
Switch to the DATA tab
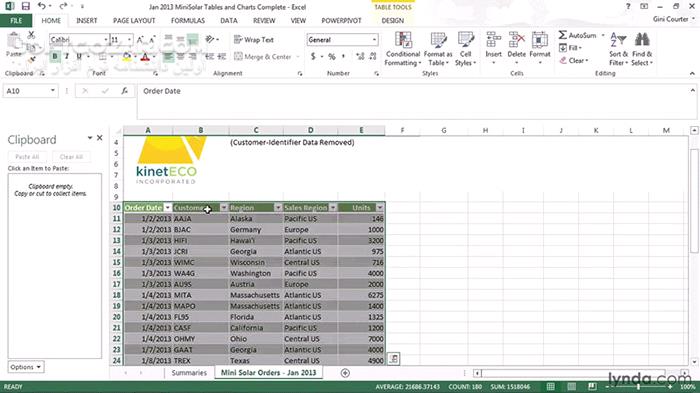pyautogui.click(x=229, y=21)
